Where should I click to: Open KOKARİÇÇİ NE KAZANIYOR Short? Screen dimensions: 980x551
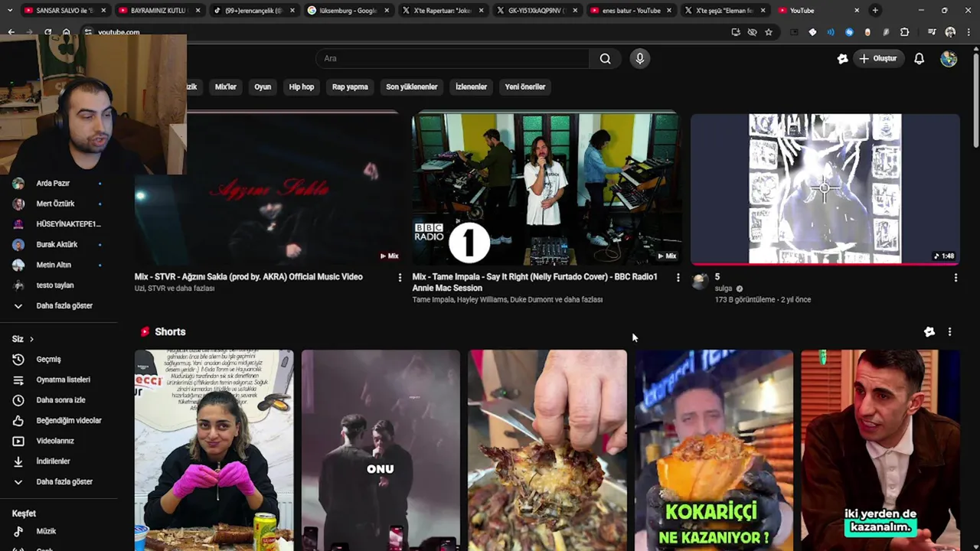tap(714, 450)
